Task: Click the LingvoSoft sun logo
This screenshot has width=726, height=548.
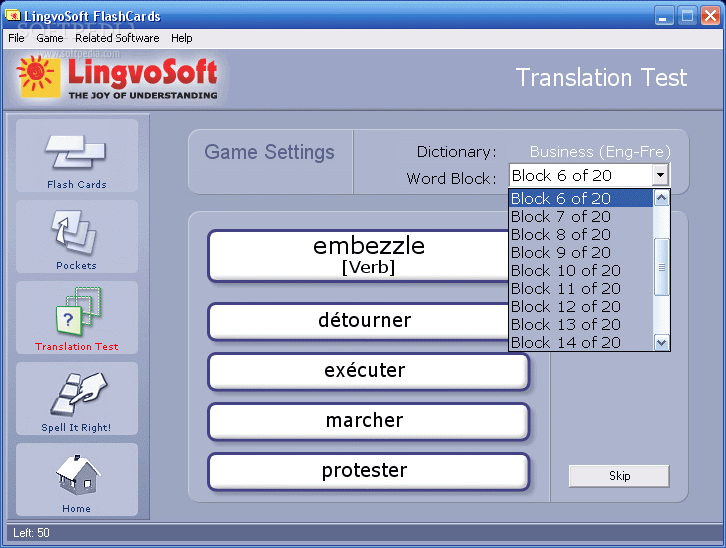Action: tap(39, 76)
